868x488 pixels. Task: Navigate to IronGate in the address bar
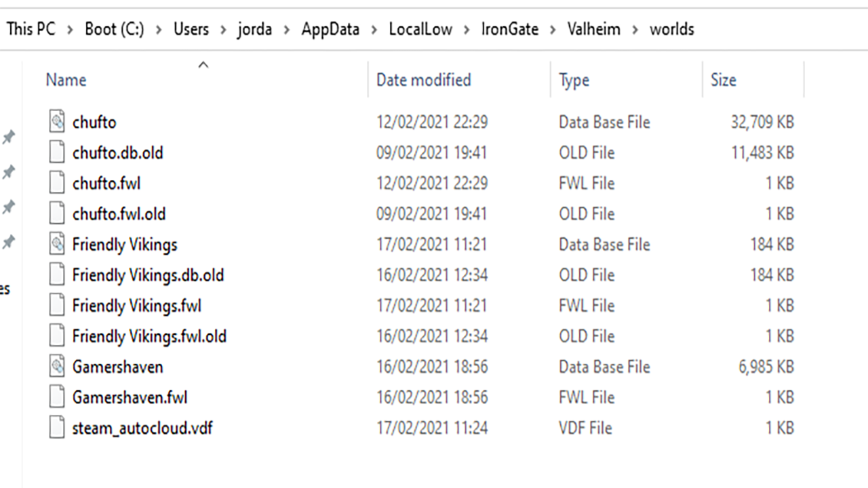pos(509,29)
